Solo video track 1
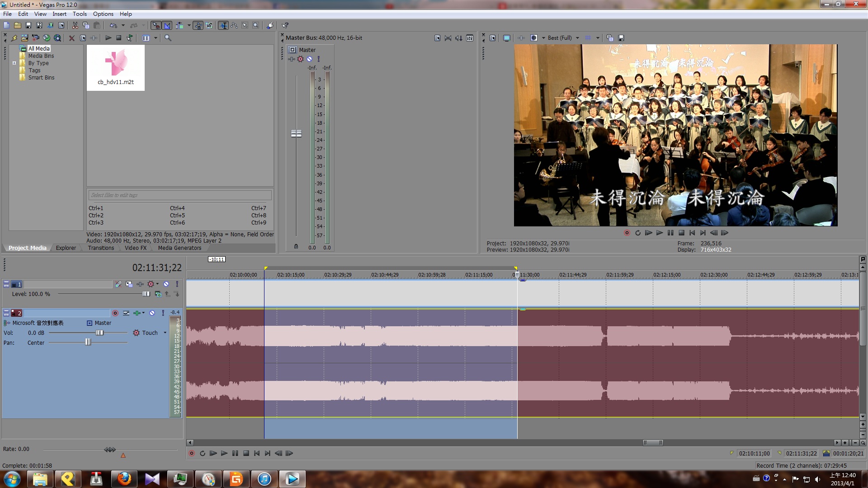 coord(177,284)
